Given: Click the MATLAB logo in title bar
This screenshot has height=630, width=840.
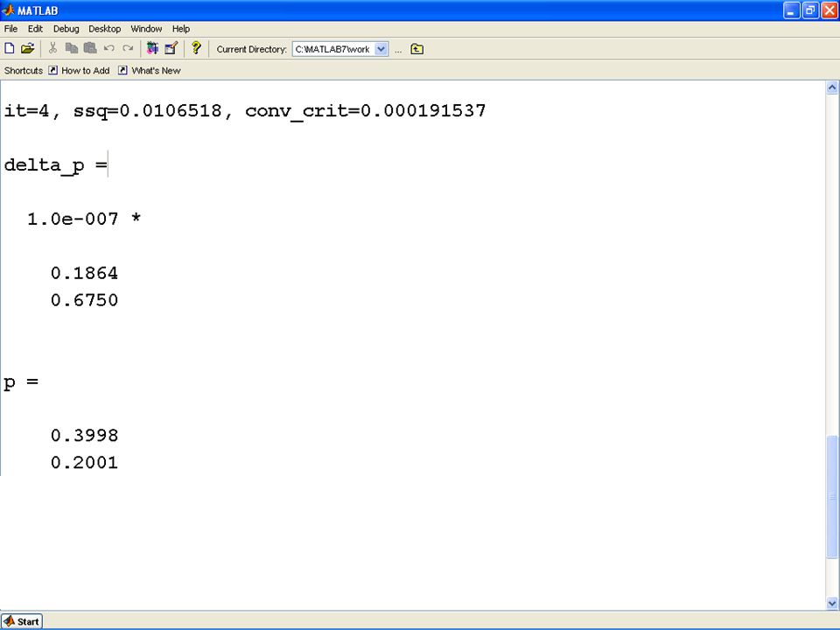Looking at the screenshot, I should [9, 10].
